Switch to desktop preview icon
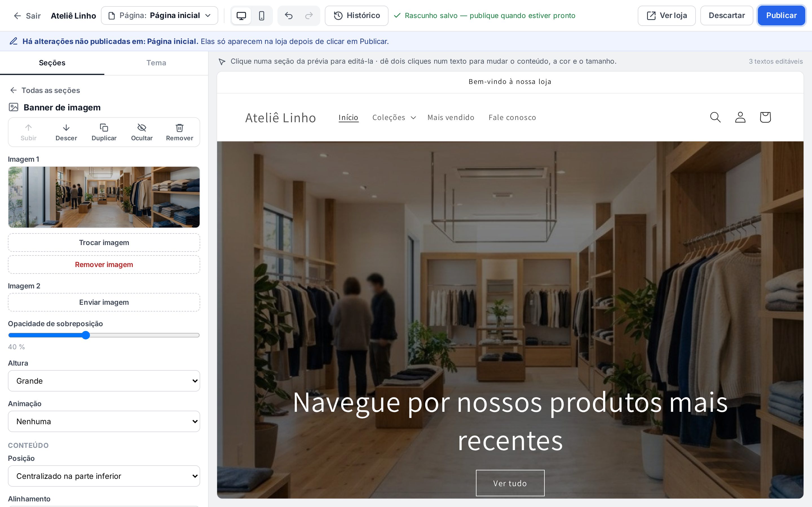 click(241, 16)
